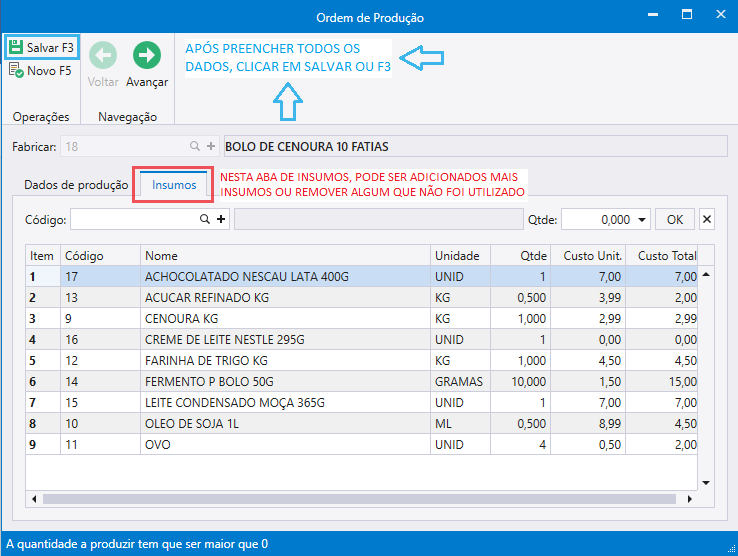Sort by Nome column header
The width and height of the screenshot is (738, 556).
(285, 256)
